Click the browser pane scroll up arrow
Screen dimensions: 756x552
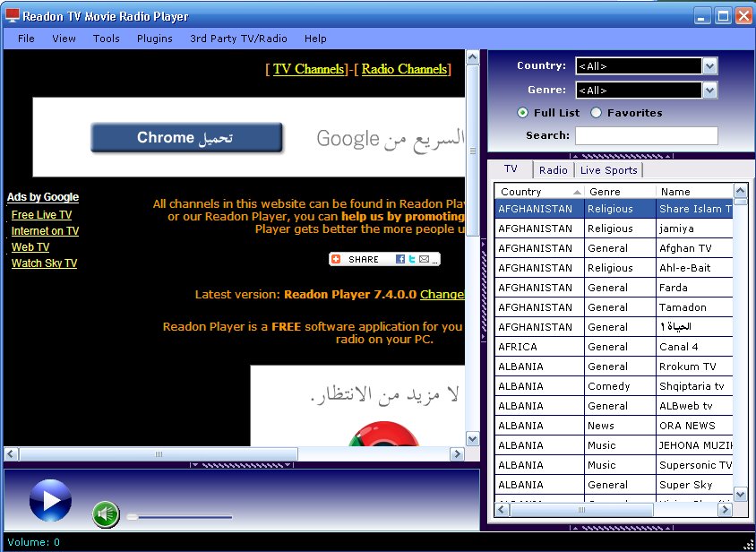[x=473, y=57]
